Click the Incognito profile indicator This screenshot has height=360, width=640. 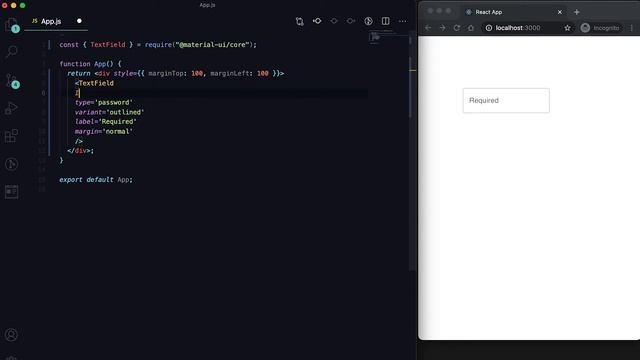pyautogui.click(x=600, y=28)
